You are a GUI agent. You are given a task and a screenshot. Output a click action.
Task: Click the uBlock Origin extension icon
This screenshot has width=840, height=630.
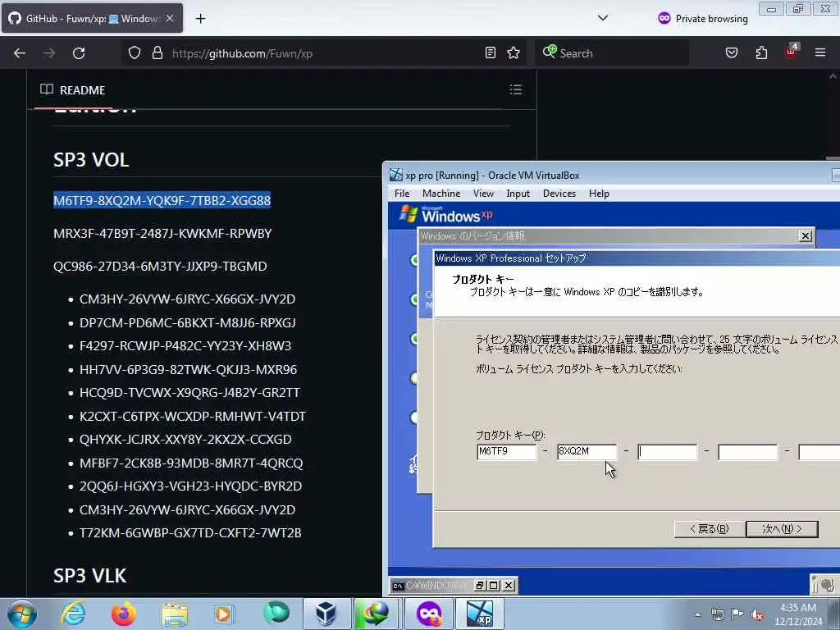click(792, 52)
